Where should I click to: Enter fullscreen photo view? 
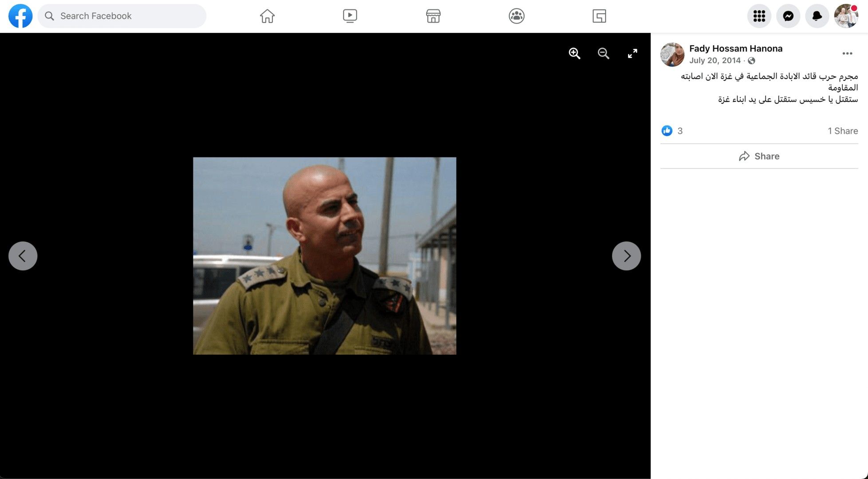[x=632, y=54]
